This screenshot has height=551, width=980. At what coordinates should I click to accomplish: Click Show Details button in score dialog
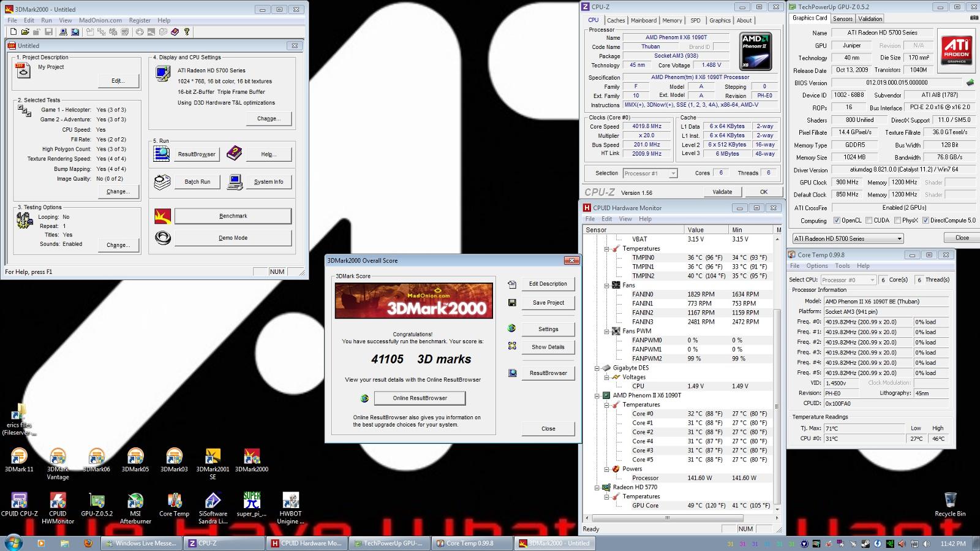(548, 347)
